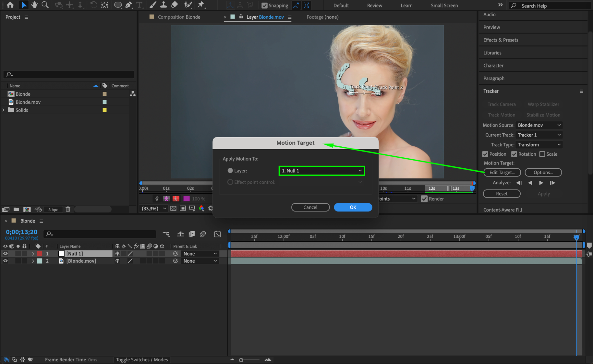Viewport: 593px width, 364px height.
Task: Select the Pen tool
Action: point(128,5)
